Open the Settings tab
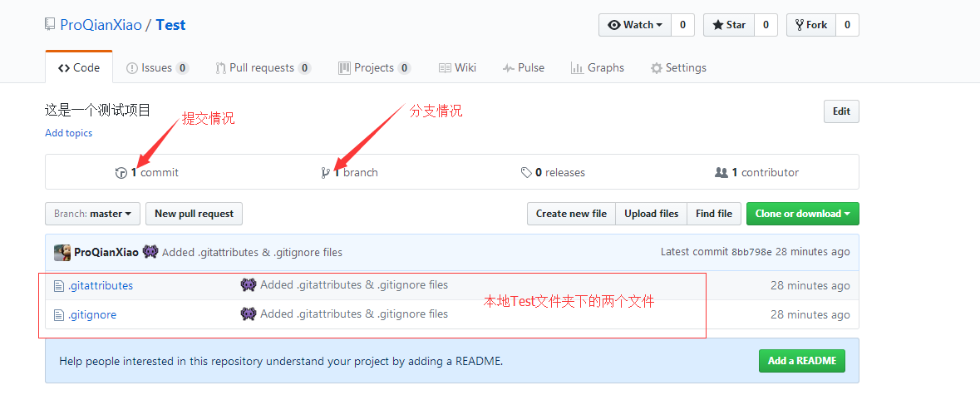This screenshot has height=400, width=980. pos(679,67)
